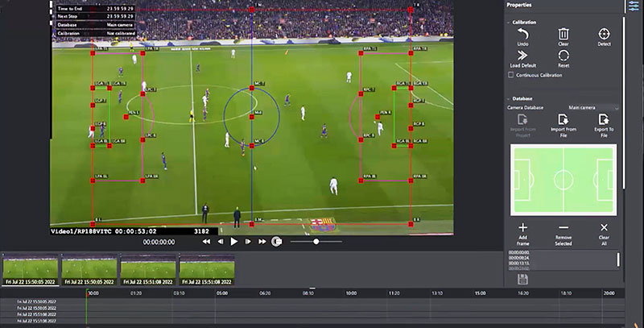
Task: Collapse the Database section
Action: [509, 98]
